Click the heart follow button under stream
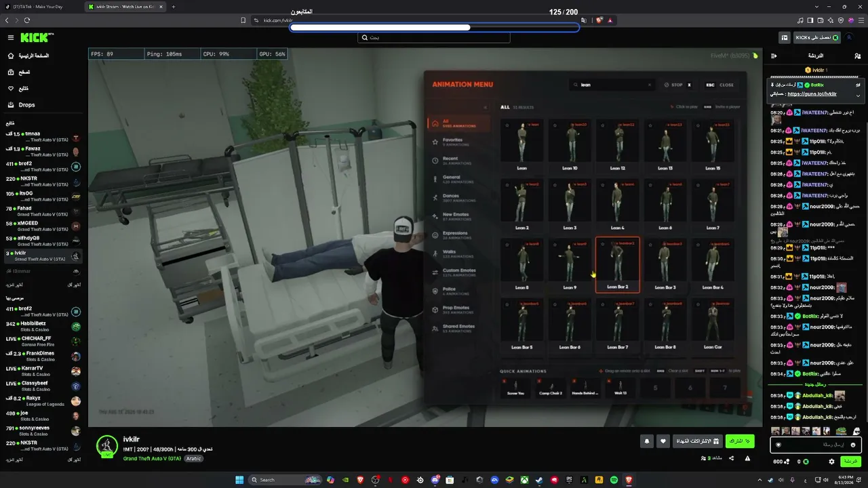The height and width of the screenshot is (488, 868). tap(663, 441)
